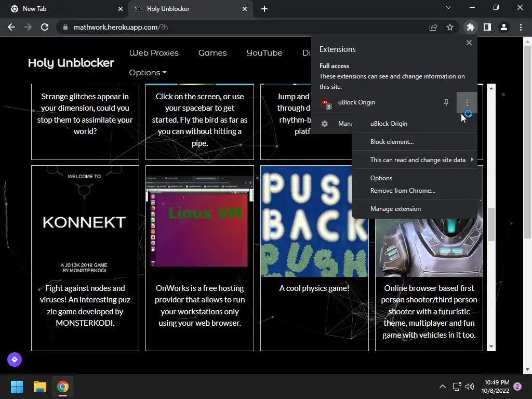Image resolution: width=532 pixels, height=399 pixels.
Task: Open the Games nav link
Action: coord(212,53)
